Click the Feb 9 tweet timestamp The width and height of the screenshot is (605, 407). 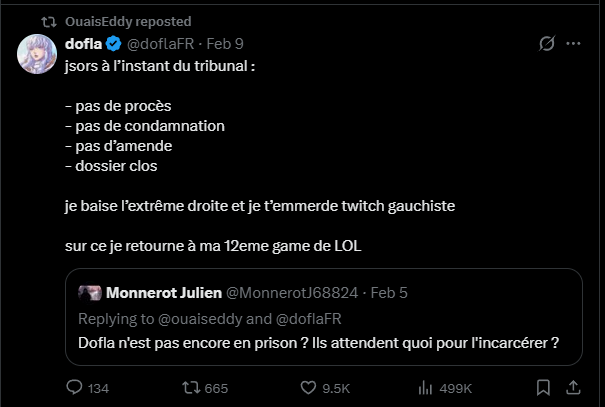pos(225,44)
